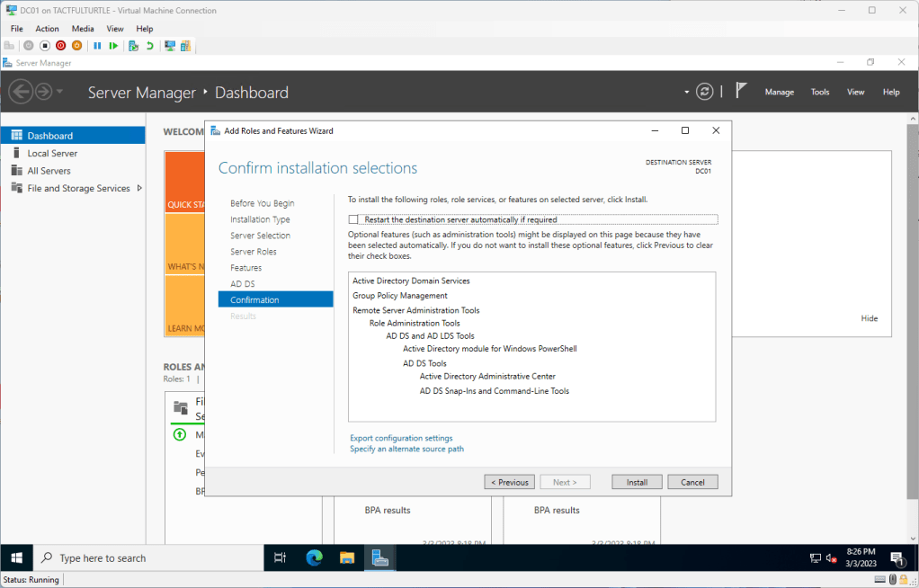Click the Hyper-V Turn Off (stop) icon
Viewport: 919px width, 588px height.
click(x=45, y=46)
